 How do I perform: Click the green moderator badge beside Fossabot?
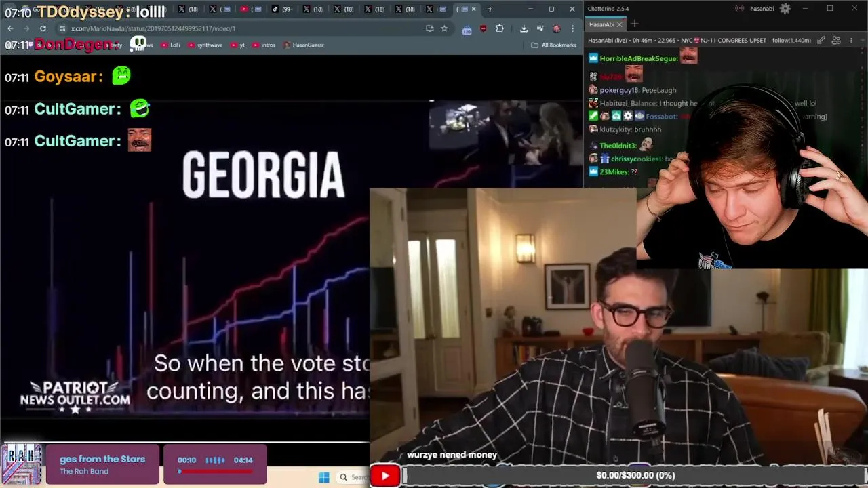593,117
